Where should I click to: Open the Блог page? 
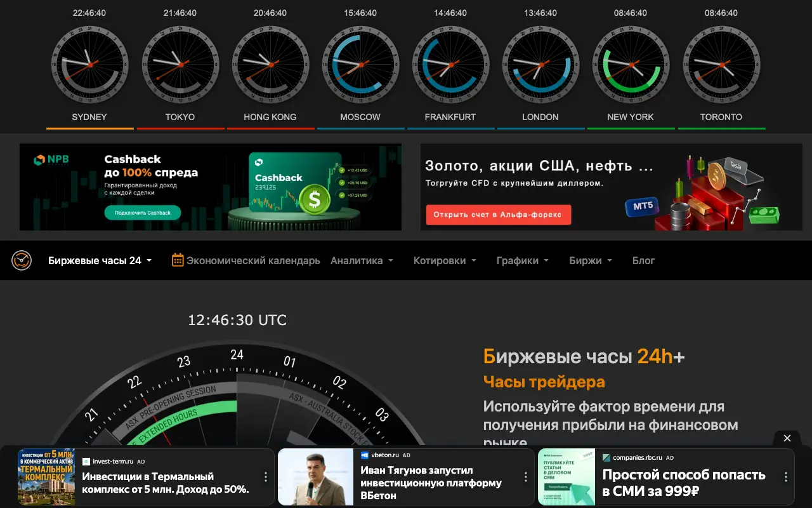pyautogui.click(x=643, y=260)
